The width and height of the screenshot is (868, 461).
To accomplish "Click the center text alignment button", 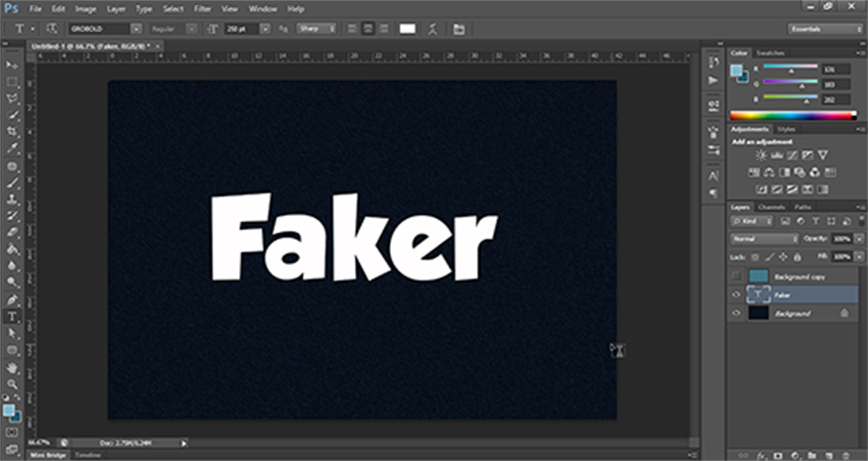I will tap(366, 29).
